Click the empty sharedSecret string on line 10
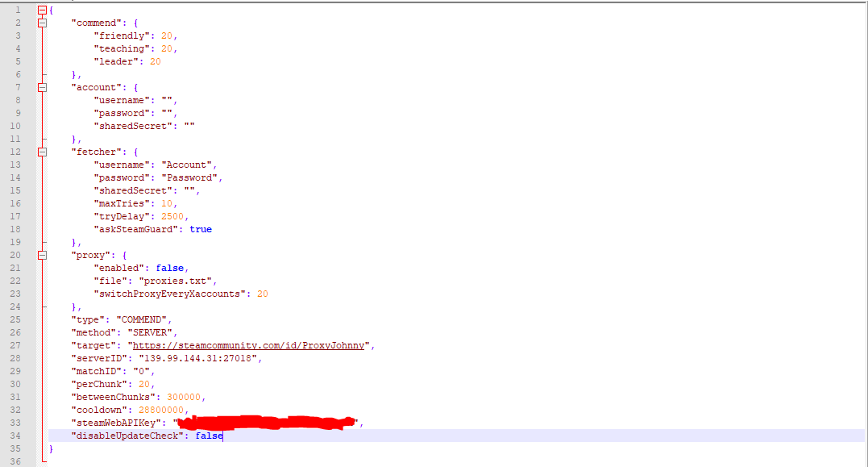The width and height of the screenshot is (868, 467). tap(187, 126)
